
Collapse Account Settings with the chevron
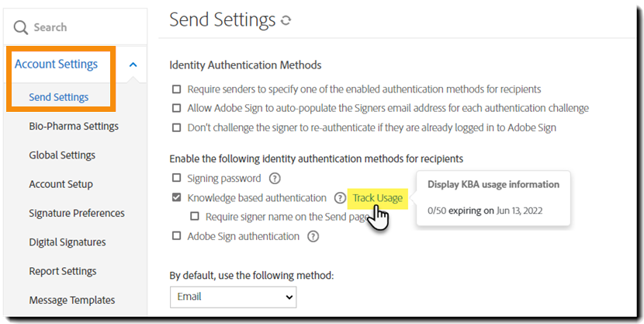pyautogui.click(x=133, y=64)
